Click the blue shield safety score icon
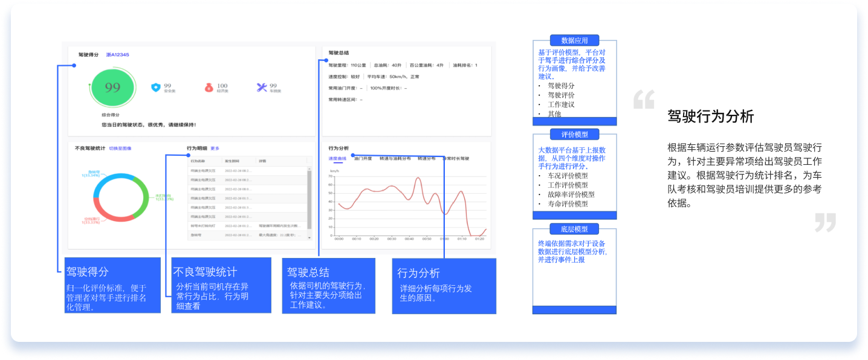The image size is (868, 360). [157, 86]
